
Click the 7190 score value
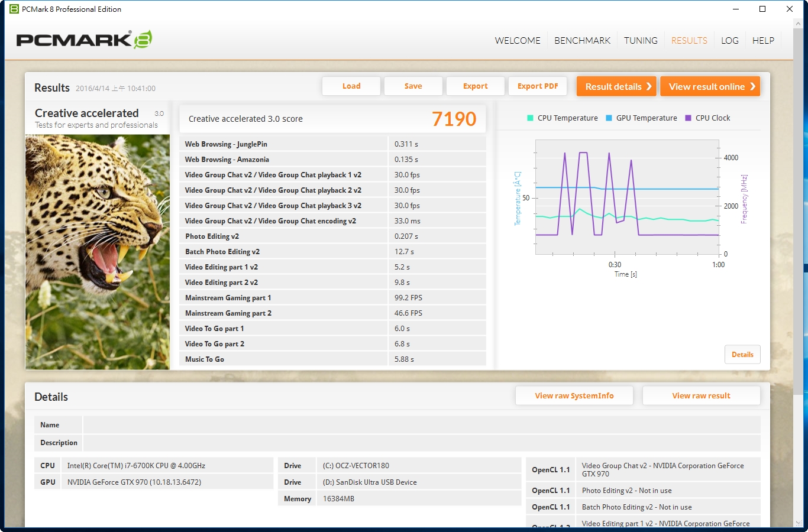coord(454,119)
